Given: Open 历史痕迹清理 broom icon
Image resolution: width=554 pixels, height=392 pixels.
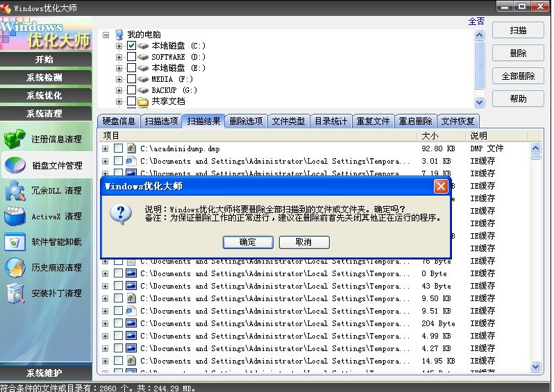Looking at the screenshot, I should point(15,267).
